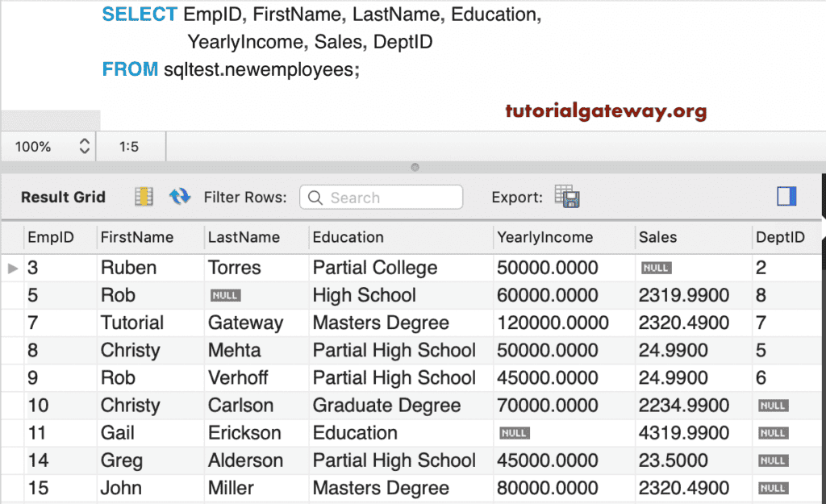Click the Result Grid form editor icon

tap(144, 197)
